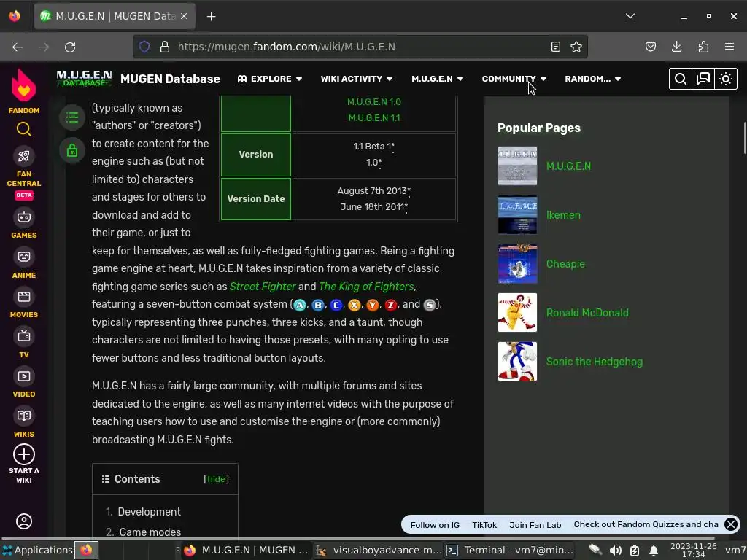
Task: Open popular page Ikemen
Action: click(563, 215)
